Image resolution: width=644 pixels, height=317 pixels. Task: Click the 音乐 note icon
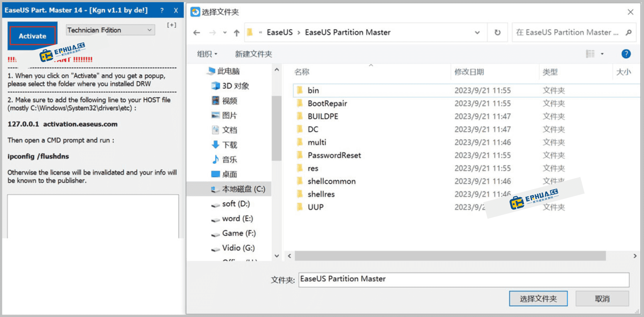[215, 159]
